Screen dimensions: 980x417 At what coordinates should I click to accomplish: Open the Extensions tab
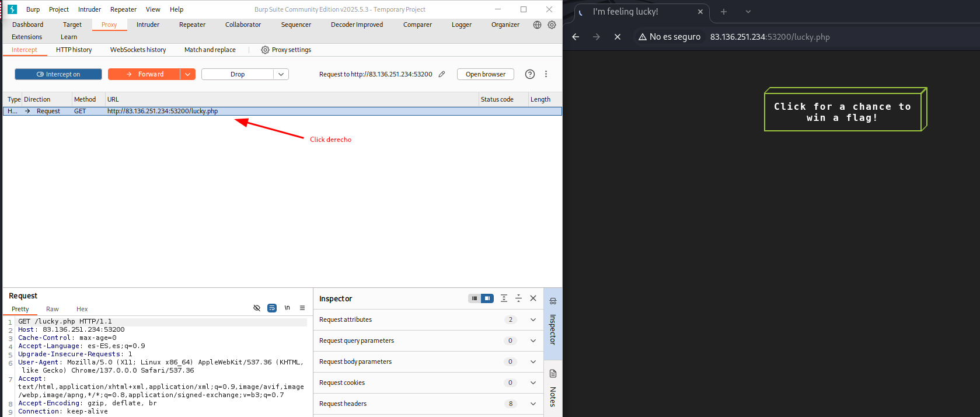[27, 37]
